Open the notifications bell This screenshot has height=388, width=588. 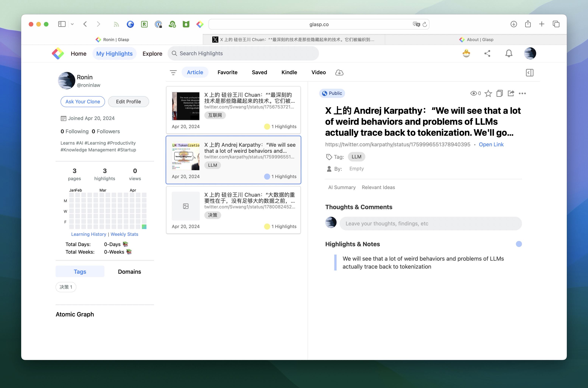(509, 53)
